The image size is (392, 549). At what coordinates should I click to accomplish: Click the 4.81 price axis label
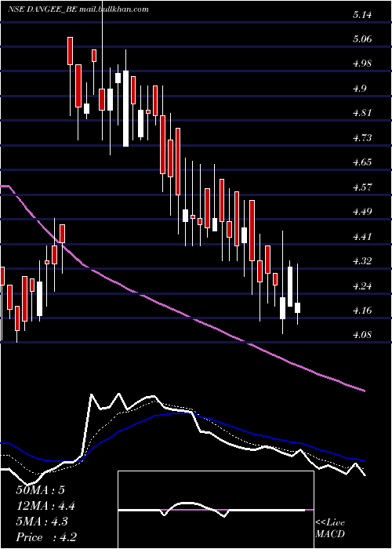pyautogui.click(x=362, y=113)
